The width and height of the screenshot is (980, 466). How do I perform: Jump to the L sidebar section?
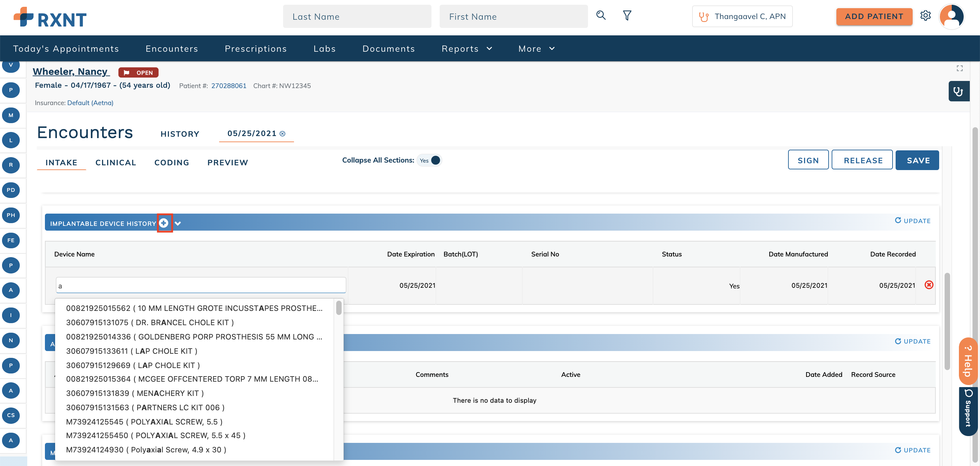pos(11,140)
